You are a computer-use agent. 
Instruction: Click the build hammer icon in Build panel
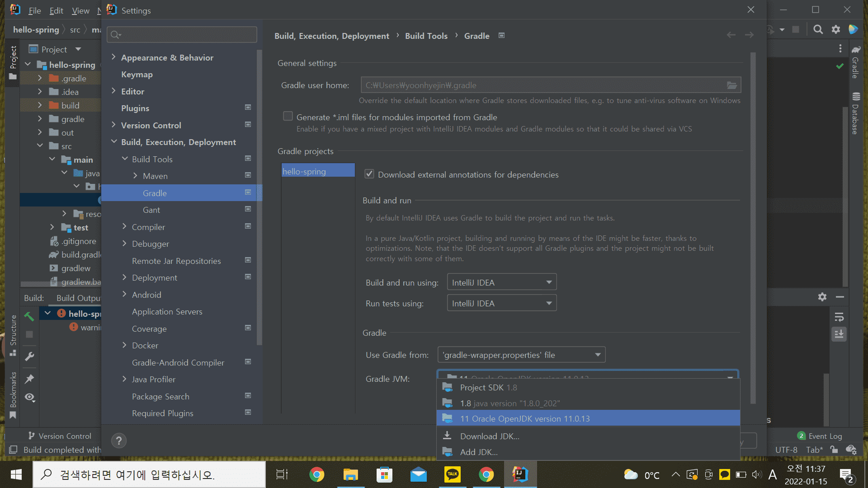coord(29,316)
